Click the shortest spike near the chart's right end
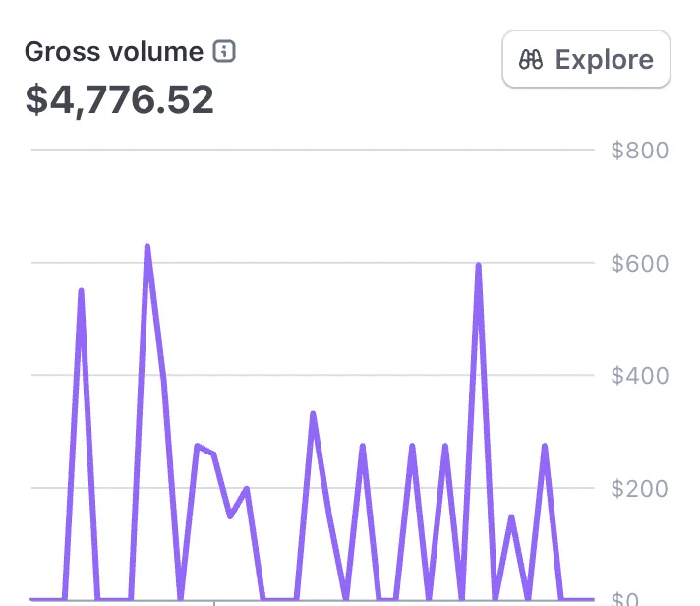The width and height of the screenshot is (700, 606). click(511, 516)
